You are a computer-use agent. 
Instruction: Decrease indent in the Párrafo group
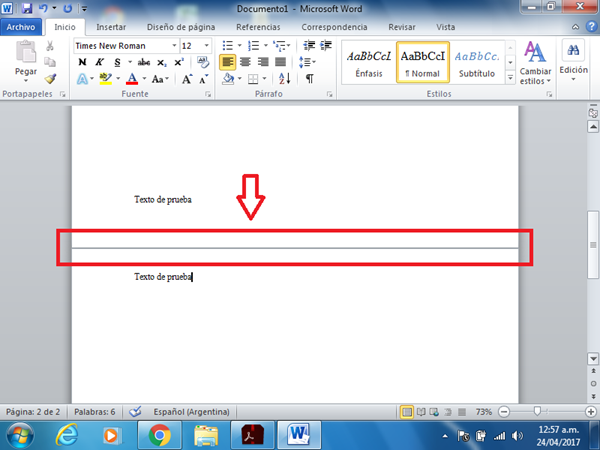(x=309, y=46)
